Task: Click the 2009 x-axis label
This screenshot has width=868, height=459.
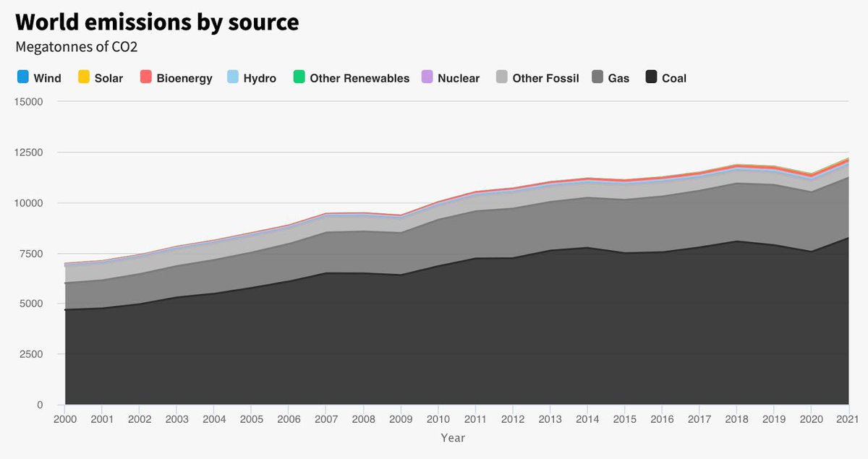Action: [401, 419]
